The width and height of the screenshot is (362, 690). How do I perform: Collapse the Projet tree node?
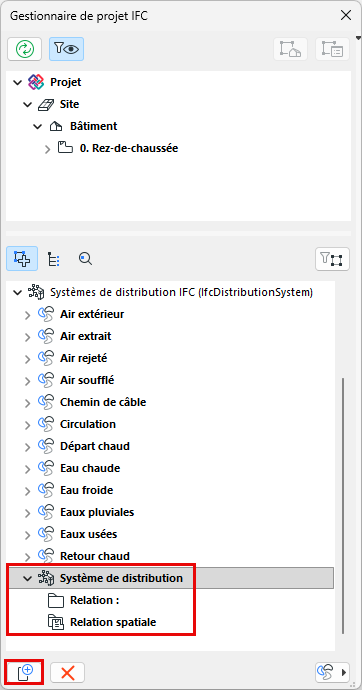[x=18, y=82]
